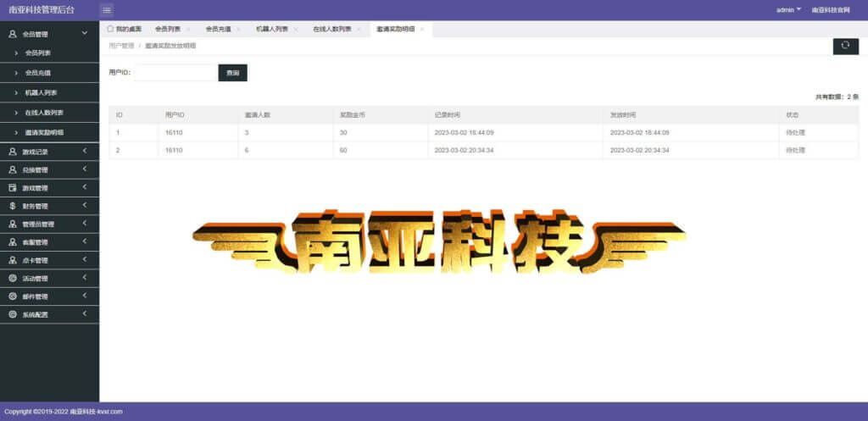Click the 游戏记录 sidebar icon
The image size is (868, 421).
[12, 152]
